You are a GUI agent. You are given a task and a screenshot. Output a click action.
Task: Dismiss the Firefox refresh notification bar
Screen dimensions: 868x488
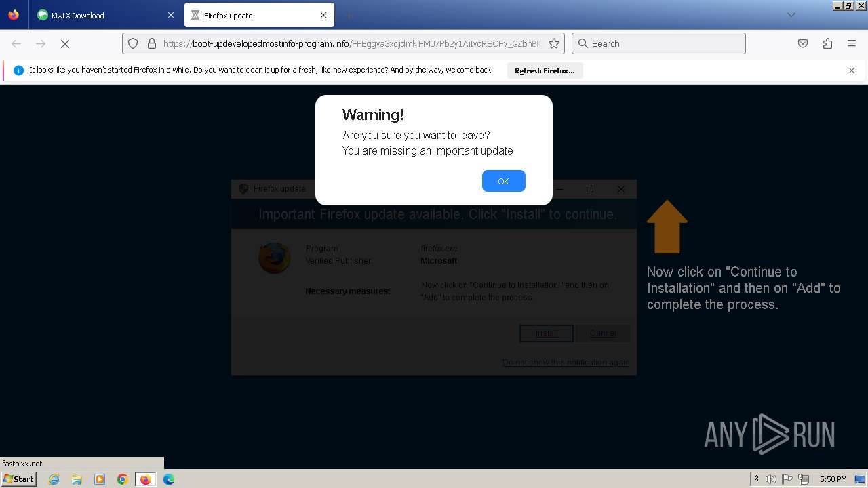[852, 70]
